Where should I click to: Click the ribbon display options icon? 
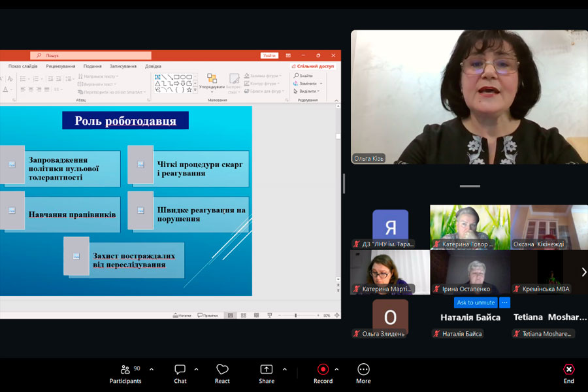288,56
